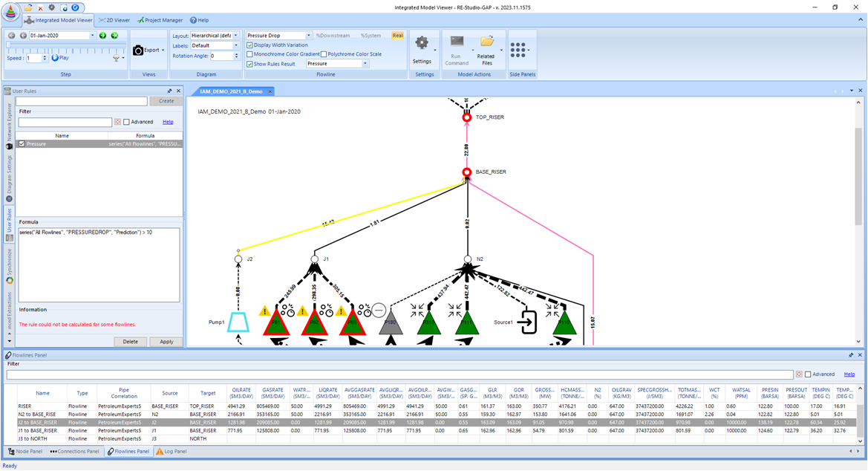This screenshot has height=471, width=868.
Task: Open Help link in User Rules
Action: click(x=168, y=122)
